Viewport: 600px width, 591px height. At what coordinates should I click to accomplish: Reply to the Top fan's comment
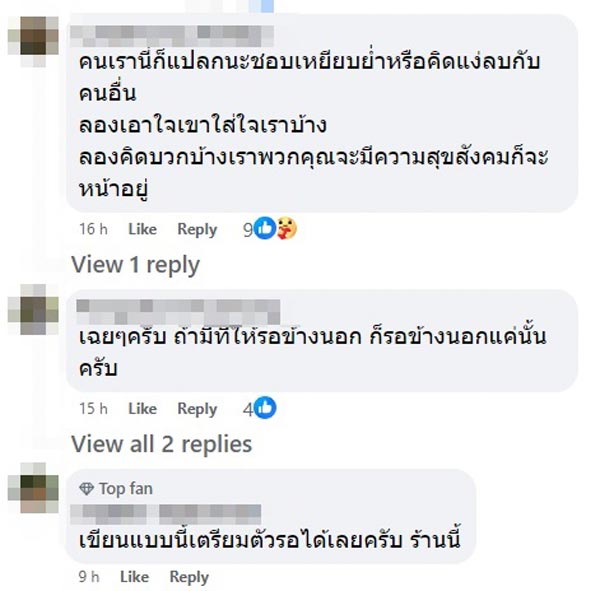(189, 576)
